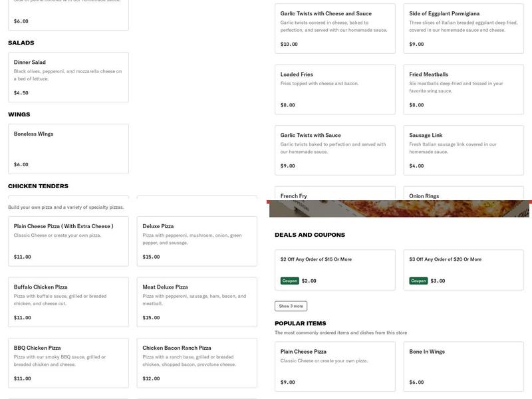
Task: Pick the Deluxe Pizza for $15.00
Action: click(197, 241)
